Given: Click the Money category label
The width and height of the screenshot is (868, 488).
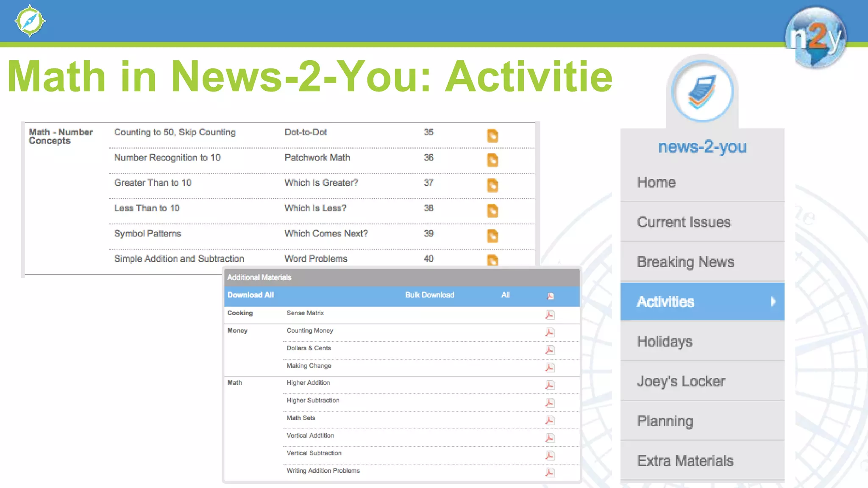Looking at the screenshot, I should [x=237, y=330].
